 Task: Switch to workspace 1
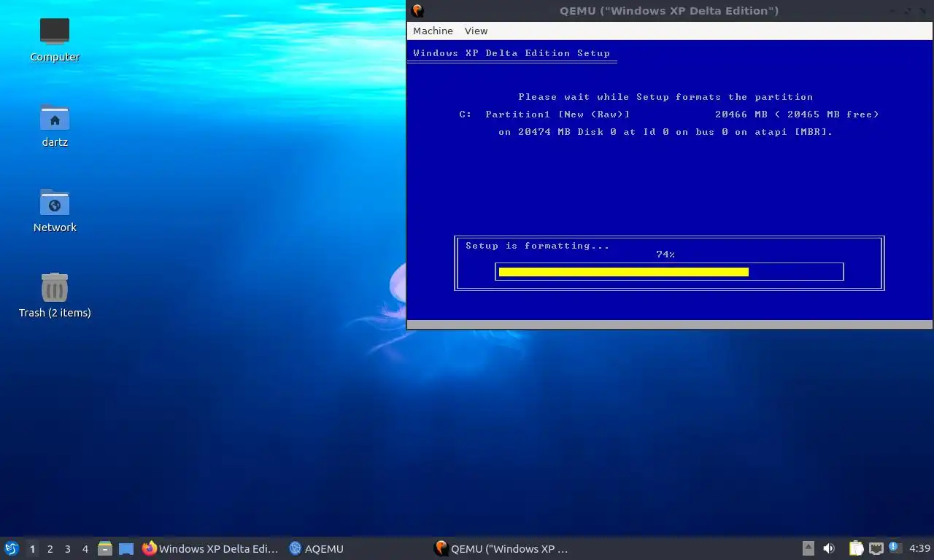32,548
